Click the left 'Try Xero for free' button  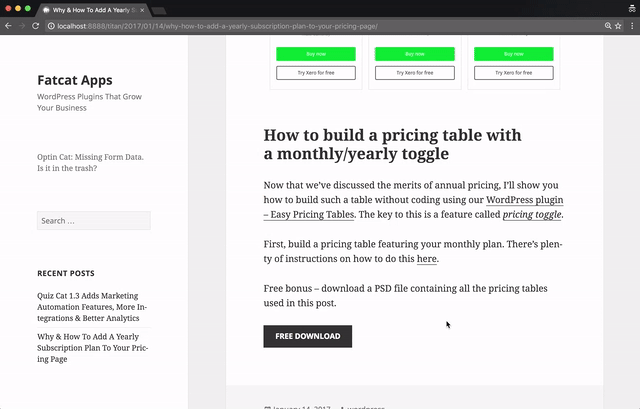(315, 73)
